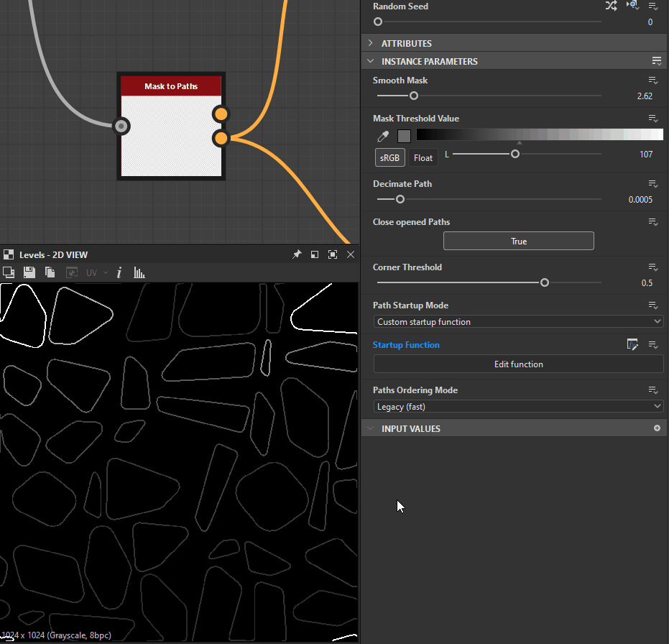The height and width of the screenshot is (644, 669).
Task: Expand the Input Values section
Action: (370, 428)
